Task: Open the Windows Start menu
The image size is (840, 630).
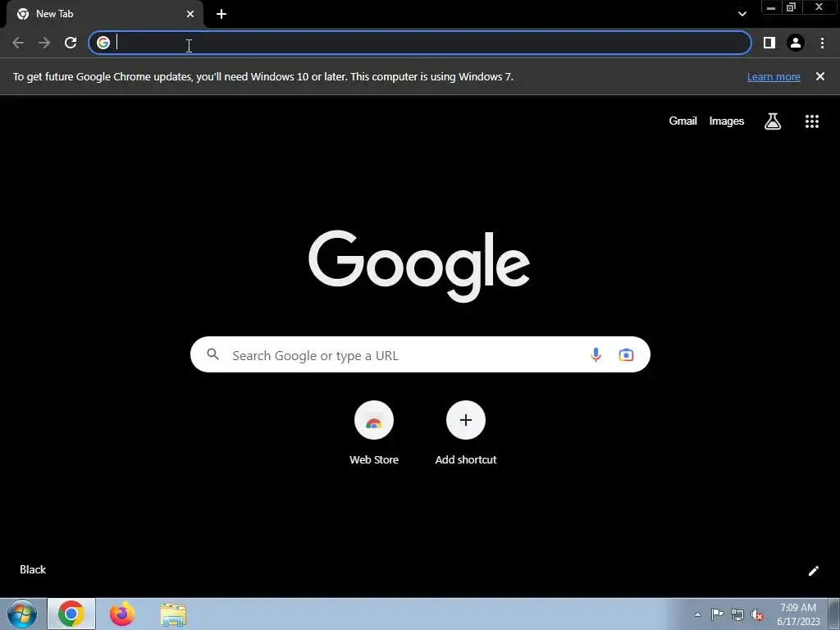Action: (22, 614)
